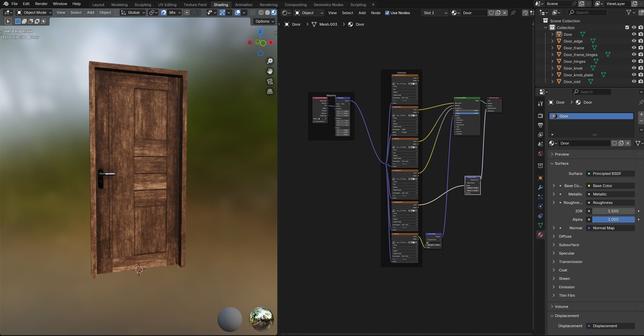This screenshot has height=336, width=644.
Task: Open the View Layer properties tab
Action: click(x=540, y=135)
